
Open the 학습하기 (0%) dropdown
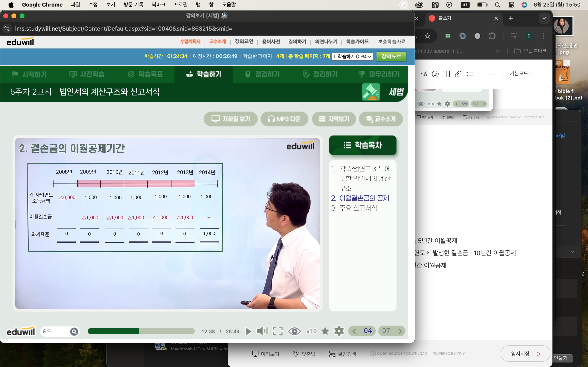click(352, 56)
